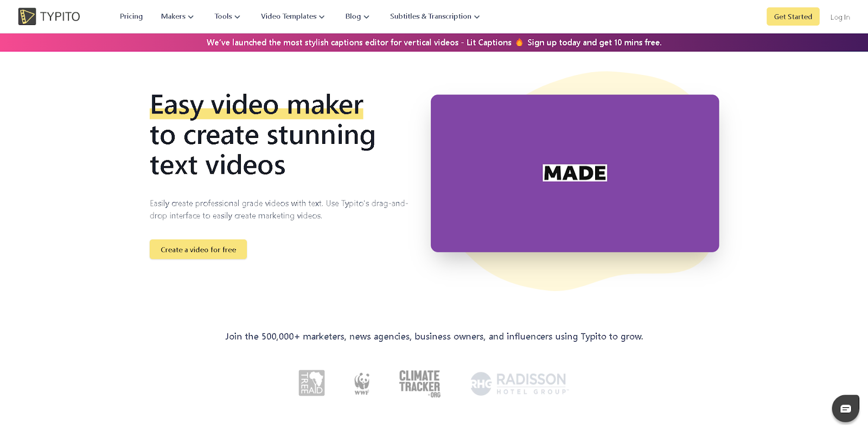Open the chat support widget
The height and width of the screenshot is (430, 868).
845,408
